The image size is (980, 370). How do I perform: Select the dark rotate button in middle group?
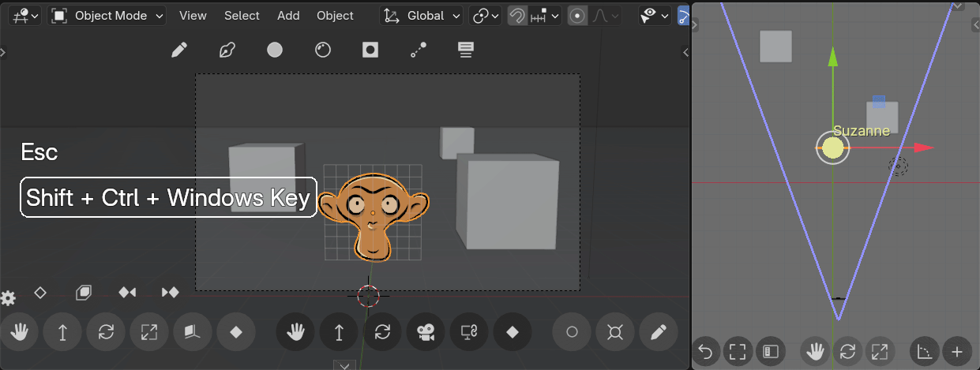(382, 332)
